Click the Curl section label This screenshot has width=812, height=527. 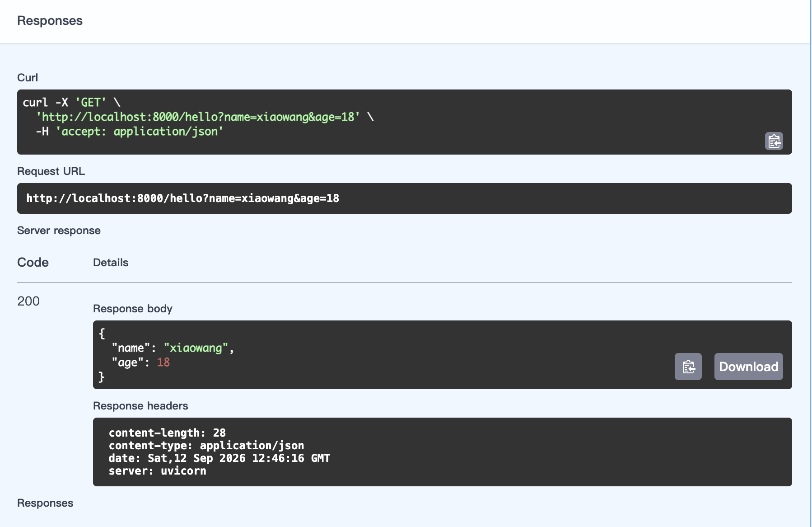(x=28, y=78)
